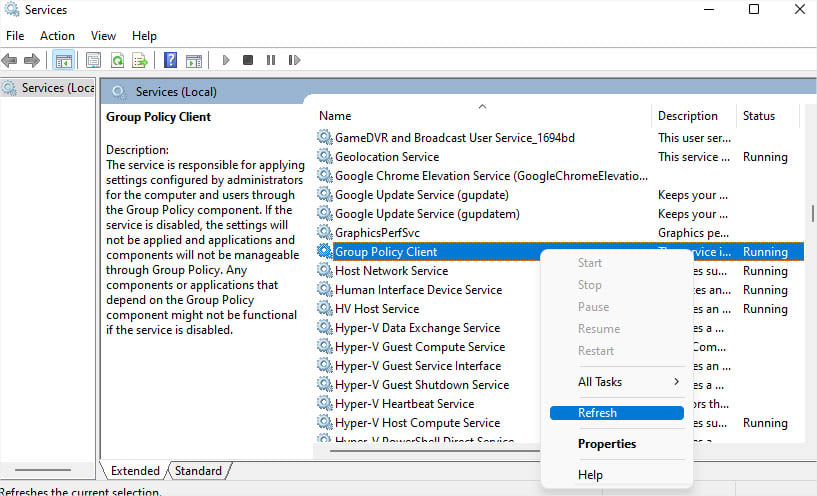The image size is (817, 496).
Task: Click the toolbar Refresh icon
Action: click(118, 60)
